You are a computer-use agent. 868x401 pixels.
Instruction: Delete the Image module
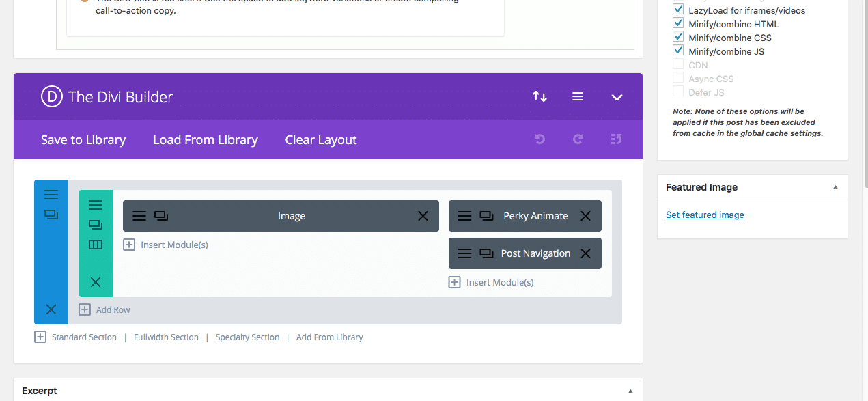(x=423, y=216)
